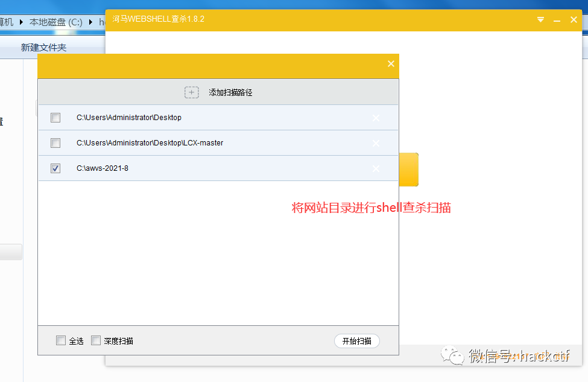Click the minimize control on the scanner titlebar

tap(557, 19)
